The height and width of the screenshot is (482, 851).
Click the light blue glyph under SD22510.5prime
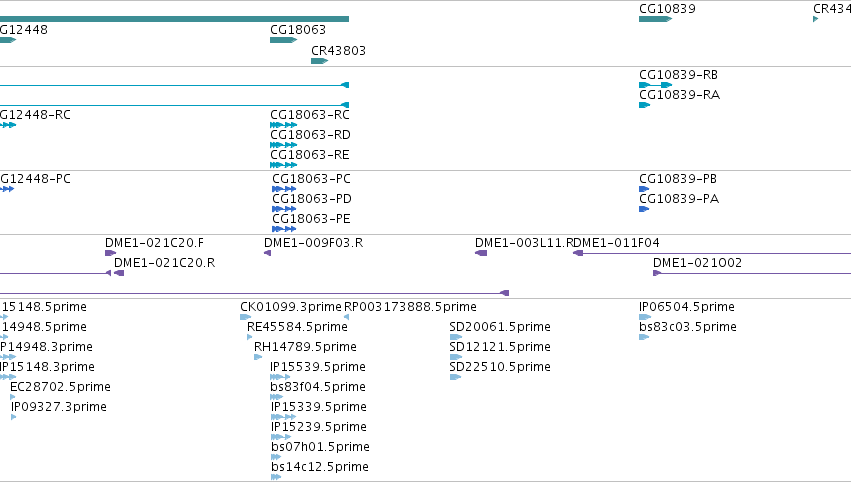[455, 377]
